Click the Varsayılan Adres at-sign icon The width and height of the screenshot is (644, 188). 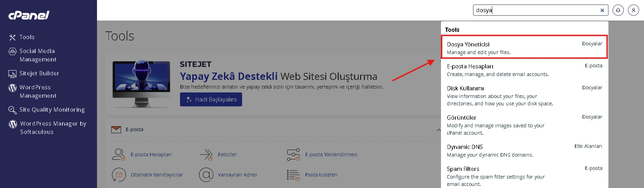coord(206,174)
